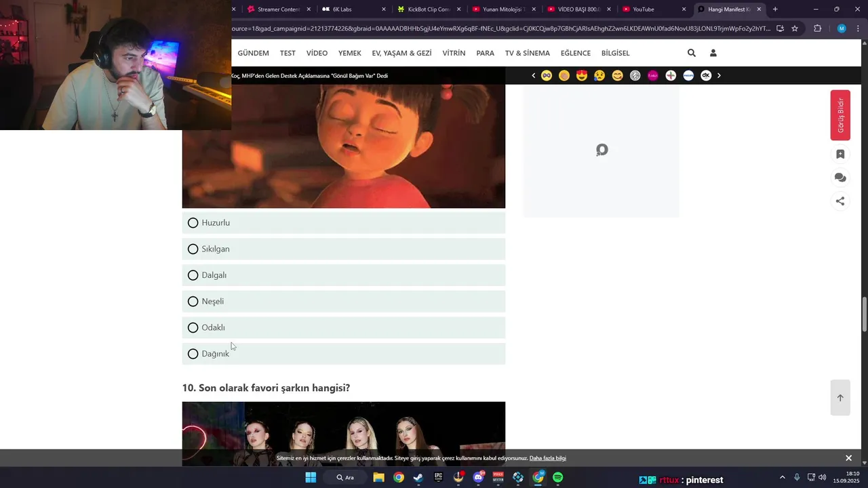Click the volume icon in system tray
Screen dimensions: 868x488
822,477
